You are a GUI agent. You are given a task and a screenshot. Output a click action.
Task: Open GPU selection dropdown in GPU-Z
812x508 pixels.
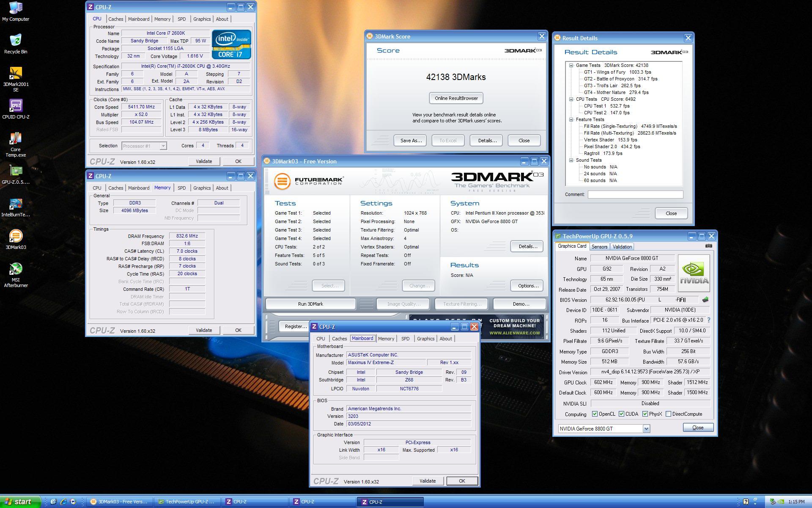click(x=646, y=429)
